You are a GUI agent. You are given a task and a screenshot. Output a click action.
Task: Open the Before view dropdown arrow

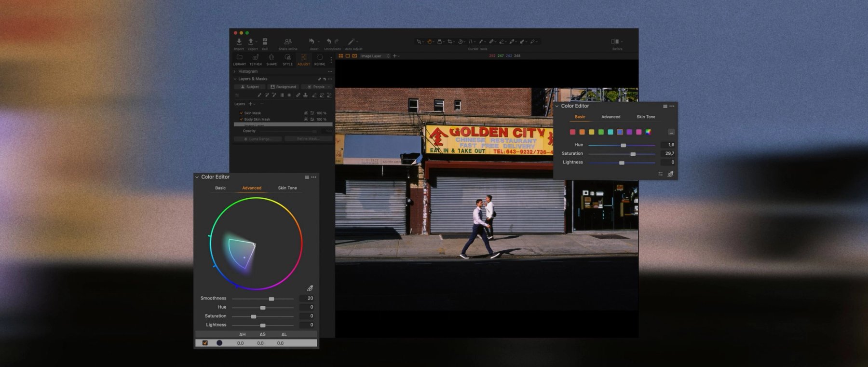[x=622, y=41]
